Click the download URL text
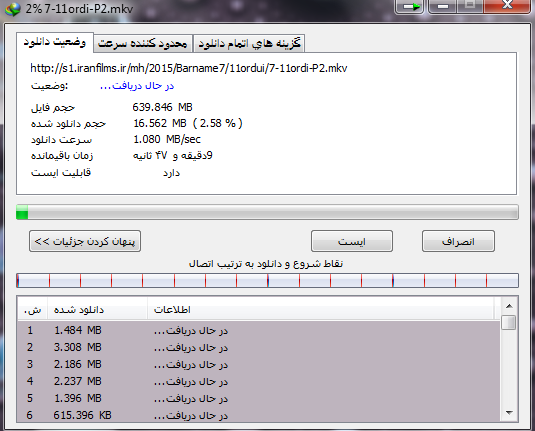This screenshot has width=535, height=431. tap(189, 68)
